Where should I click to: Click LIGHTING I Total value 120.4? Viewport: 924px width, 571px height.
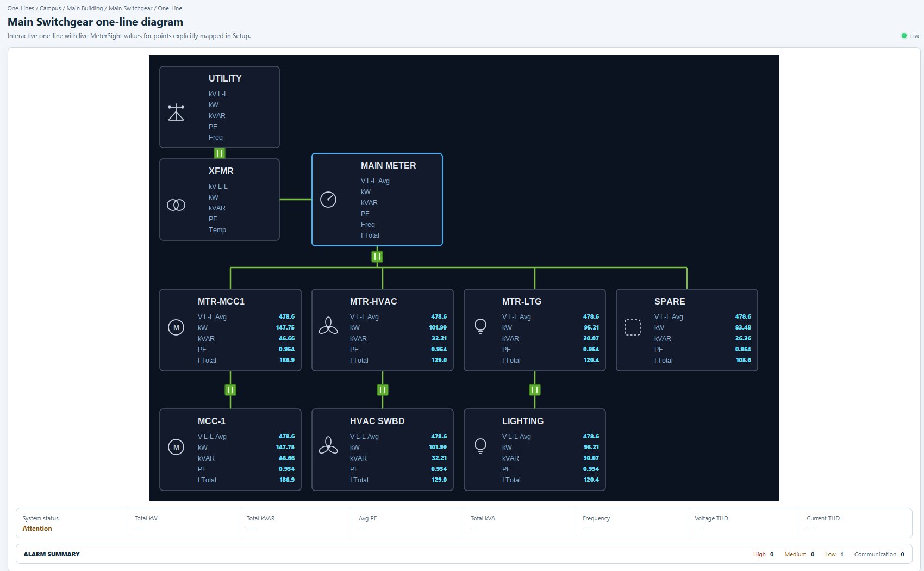click(591, 480)
